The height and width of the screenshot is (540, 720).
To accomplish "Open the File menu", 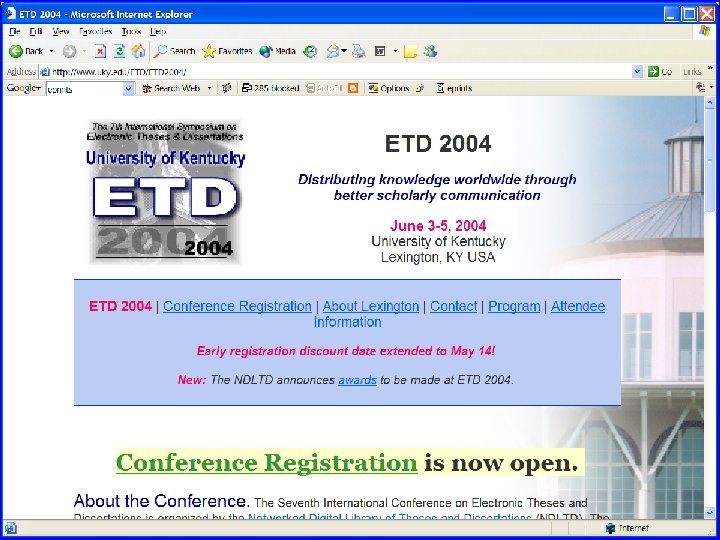I will 15,31.
